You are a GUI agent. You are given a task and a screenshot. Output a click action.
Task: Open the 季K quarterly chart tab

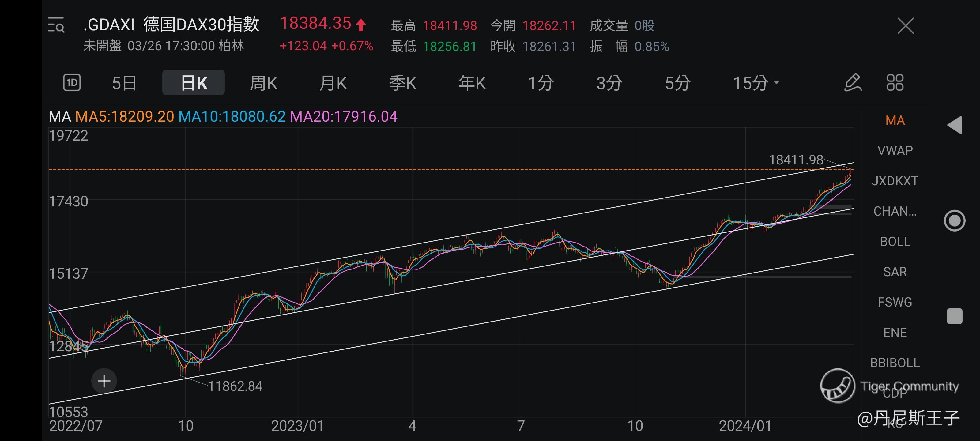tap(402, 83)
